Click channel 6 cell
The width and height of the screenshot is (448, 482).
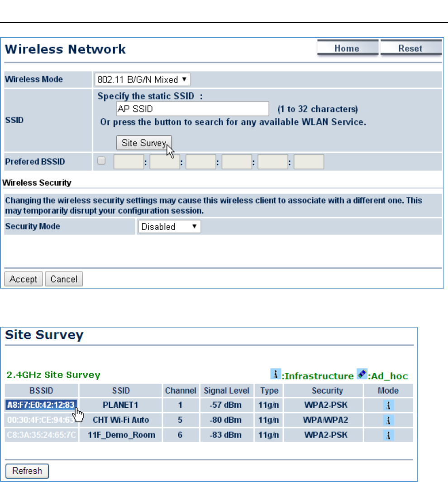[180, 435]
